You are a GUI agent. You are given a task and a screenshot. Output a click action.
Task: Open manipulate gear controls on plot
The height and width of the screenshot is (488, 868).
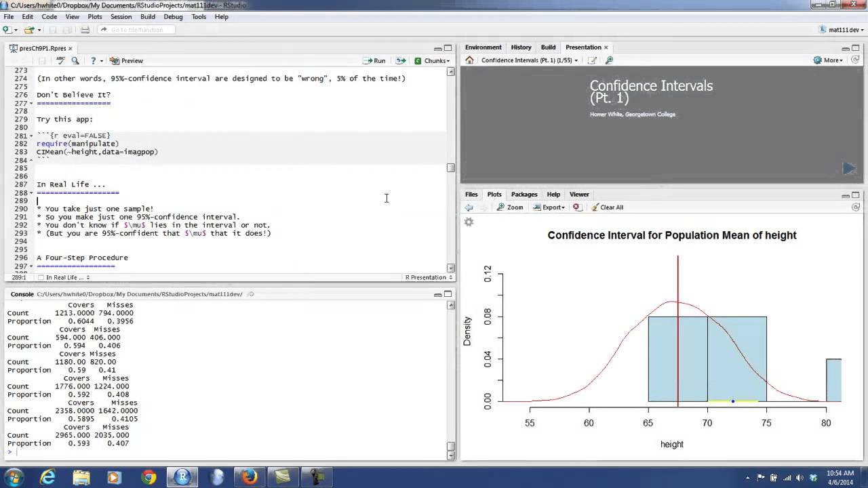pos(469,222)
